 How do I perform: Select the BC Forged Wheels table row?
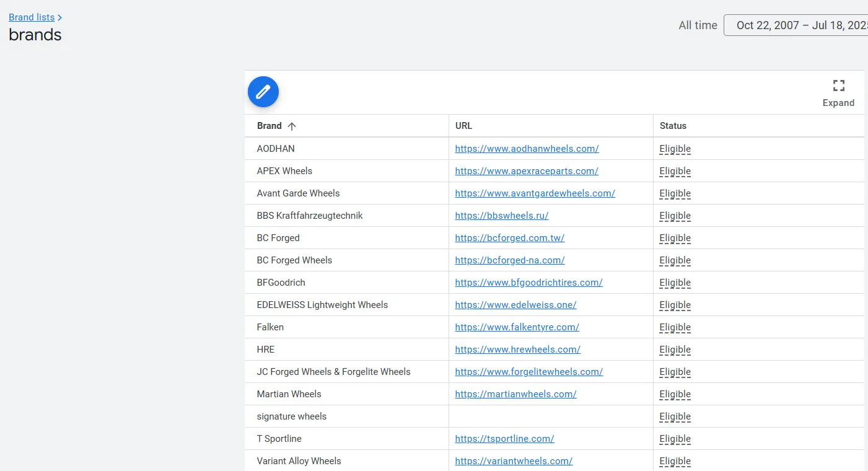[x=347, y=260]
